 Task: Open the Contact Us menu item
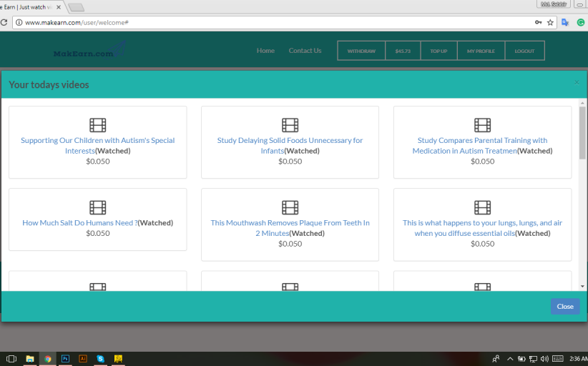coord(305,51)
